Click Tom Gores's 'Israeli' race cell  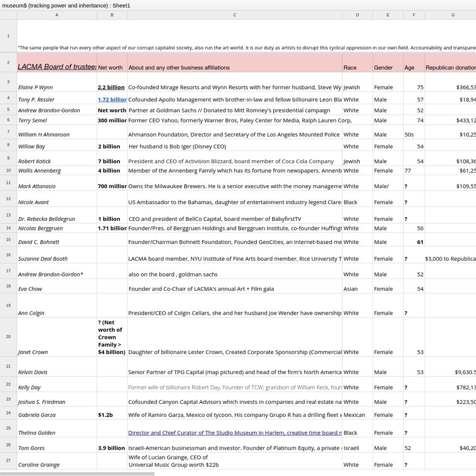point(357,445)
